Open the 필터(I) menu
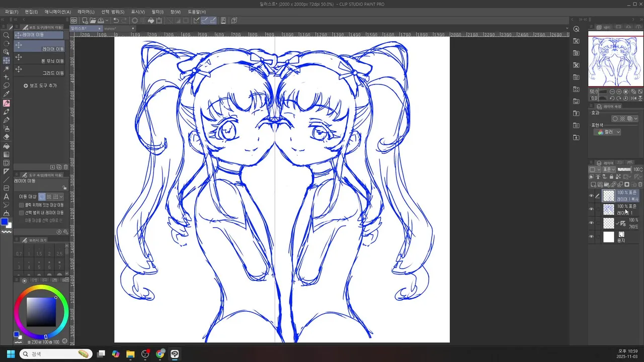Image resolution: width=644 pixels, height=362 pixels. pos(157,12)
